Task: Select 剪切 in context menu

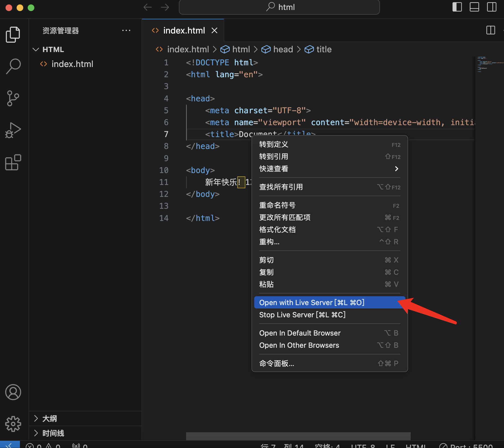Action: point(330,260)
